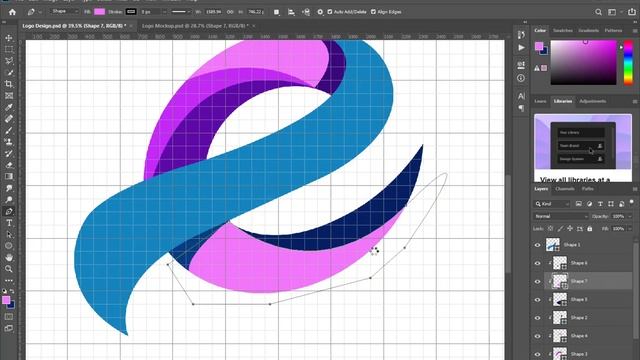Click the foreground color in the toolbox
This screenshot has height=360, width=640.
tap(6, 300)
